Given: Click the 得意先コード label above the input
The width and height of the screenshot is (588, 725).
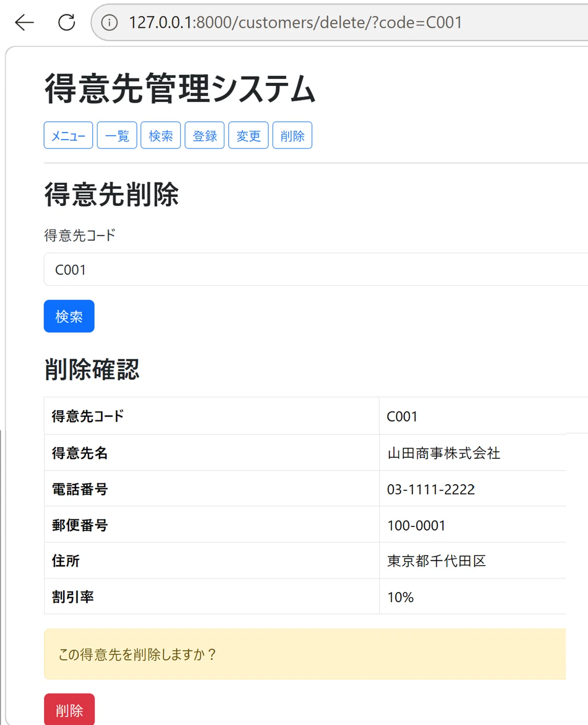Looking at the screenshot, I should tap(80, 235).
